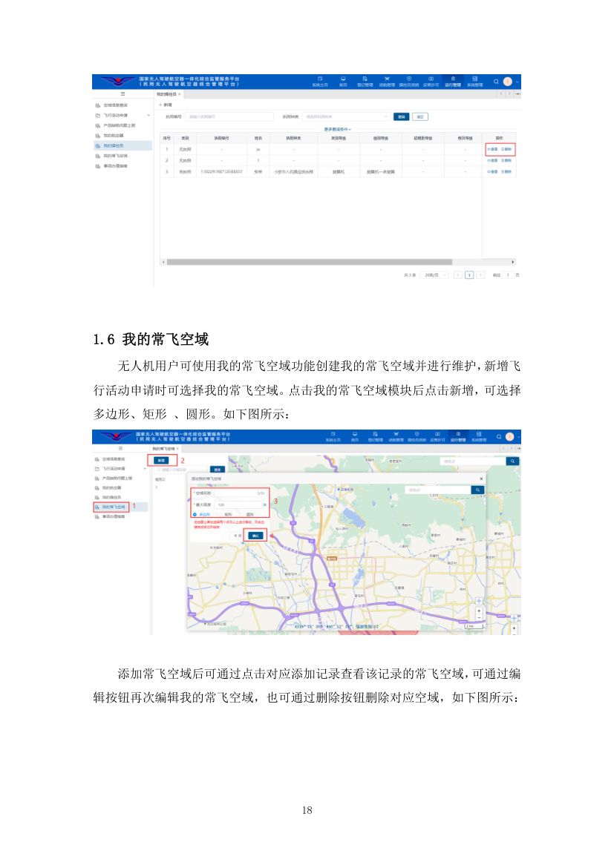This screenshot has width=614, height=868.
Task: Click blue 新增 button on 我的常飞空域 page
Action: (161, 461)
